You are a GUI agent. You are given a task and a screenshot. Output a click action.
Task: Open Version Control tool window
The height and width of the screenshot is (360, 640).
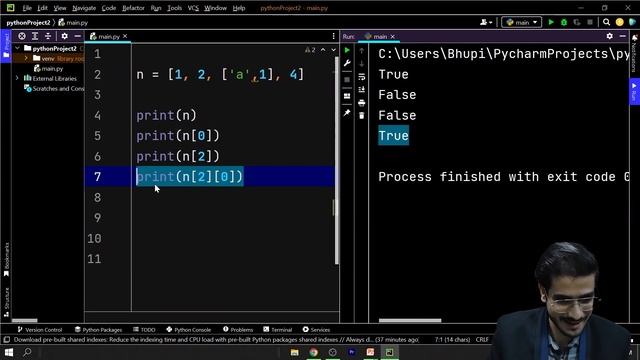pyautogui.click(x=40, y=329)
